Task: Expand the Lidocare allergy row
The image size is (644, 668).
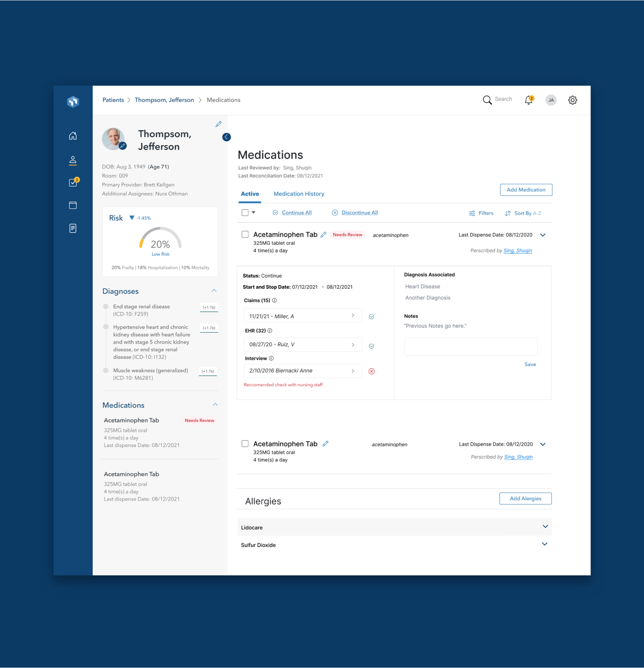Action: point(545,527)
